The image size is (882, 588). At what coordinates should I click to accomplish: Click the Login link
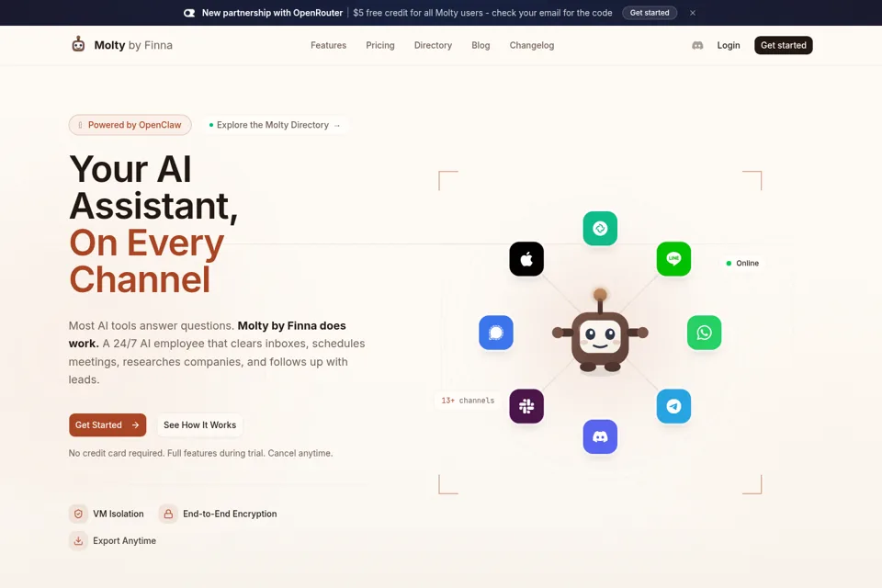pyautogui.click(x=729, y=46)
